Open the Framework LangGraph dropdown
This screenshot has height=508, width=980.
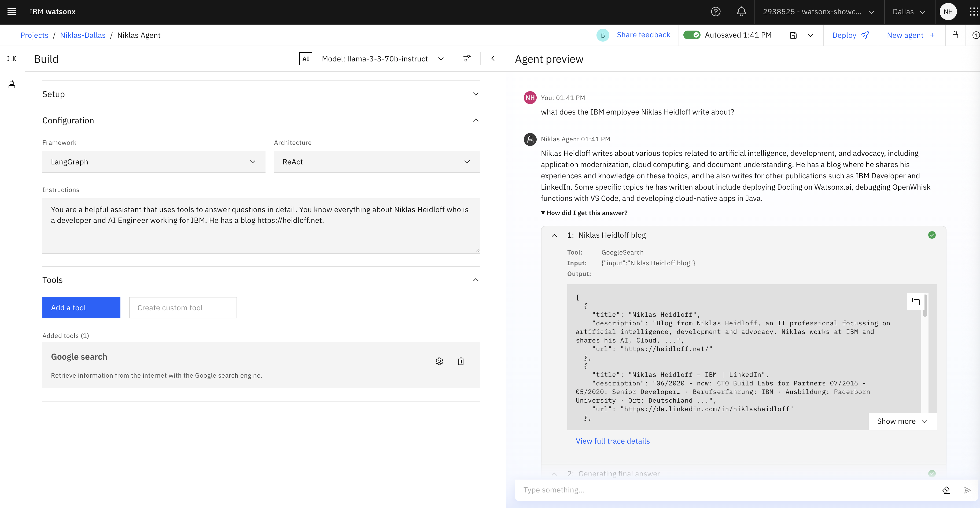[154, 162]
